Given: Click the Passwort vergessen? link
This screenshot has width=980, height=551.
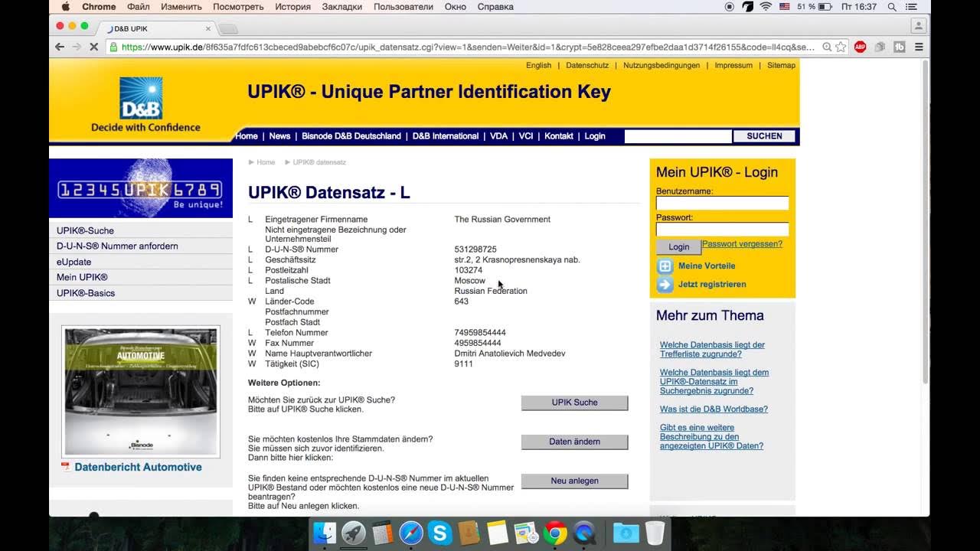Looking at the screenshot, I should point(742,244).
